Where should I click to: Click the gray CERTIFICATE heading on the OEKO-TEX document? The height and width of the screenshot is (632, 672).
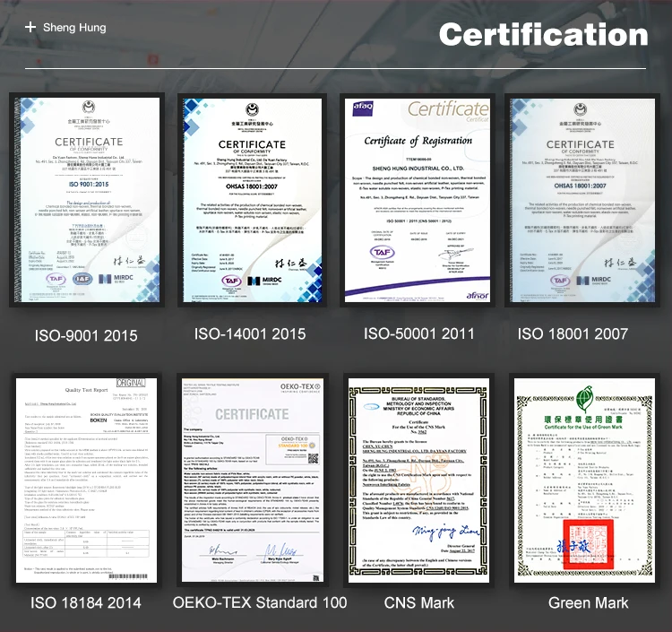[x=252, y=414]
